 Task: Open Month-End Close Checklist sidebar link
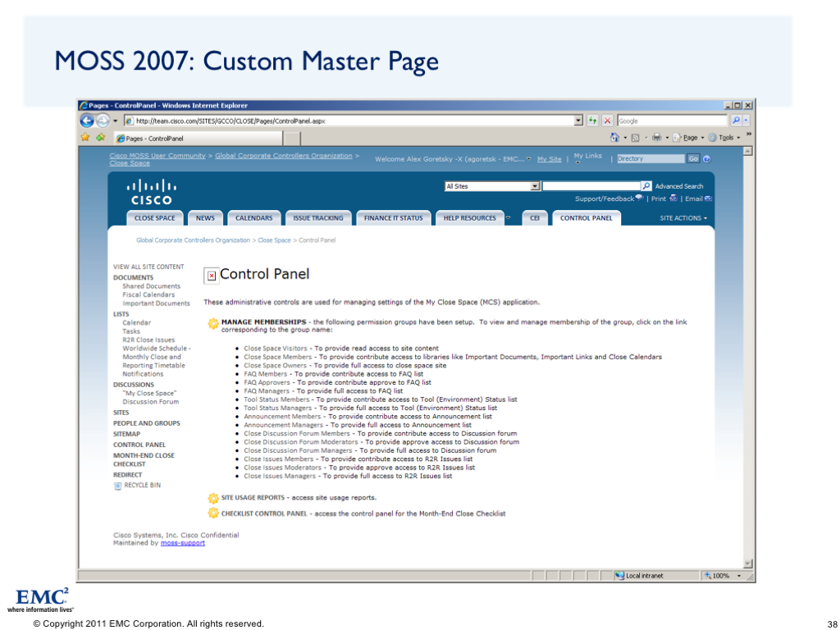pos(144,459)
